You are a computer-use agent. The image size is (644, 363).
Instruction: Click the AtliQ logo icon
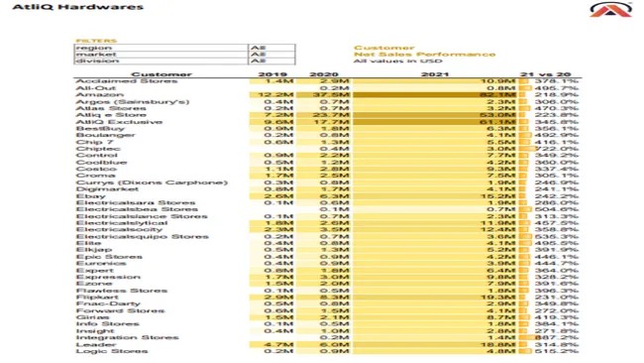tap(610, 10)
